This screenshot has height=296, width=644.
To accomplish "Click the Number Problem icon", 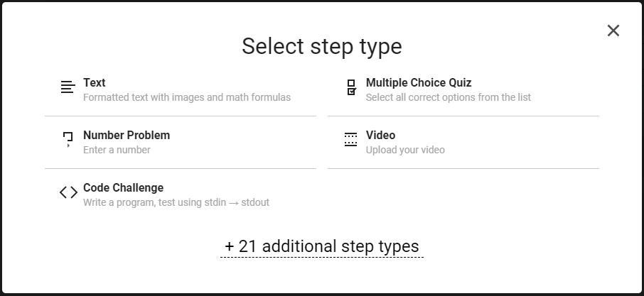I will 68,139.
